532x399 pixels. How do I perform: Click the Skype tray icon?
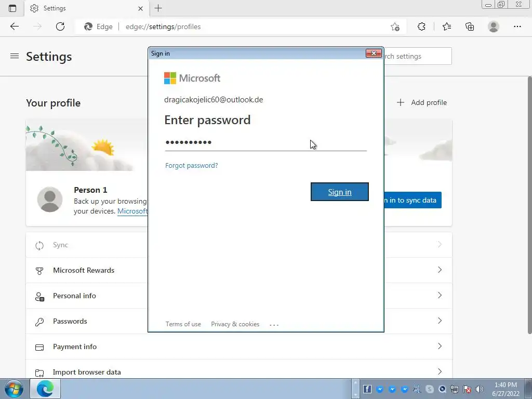coord(430,389)
